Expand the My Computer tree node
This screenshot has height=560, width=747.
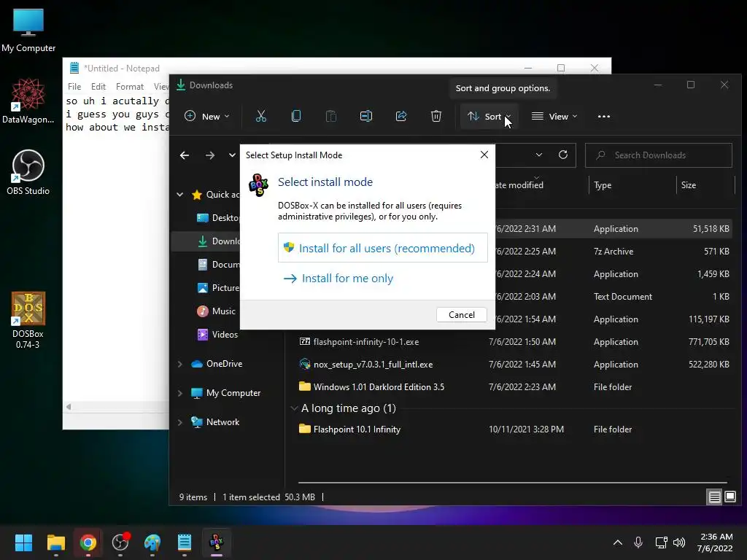(180, 393)
